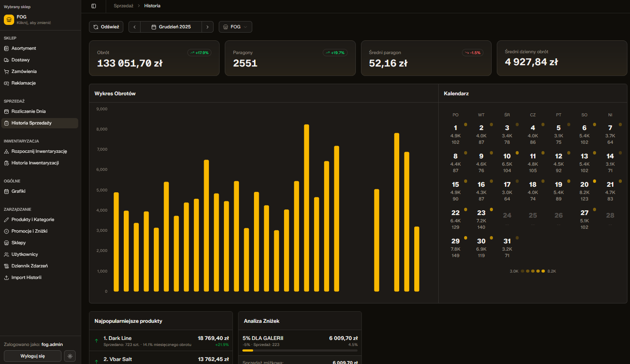Click the refresh icon in Odśwież
Image resolution: width=630 pixels, height=364 pixels.
(x=96, y=27)
